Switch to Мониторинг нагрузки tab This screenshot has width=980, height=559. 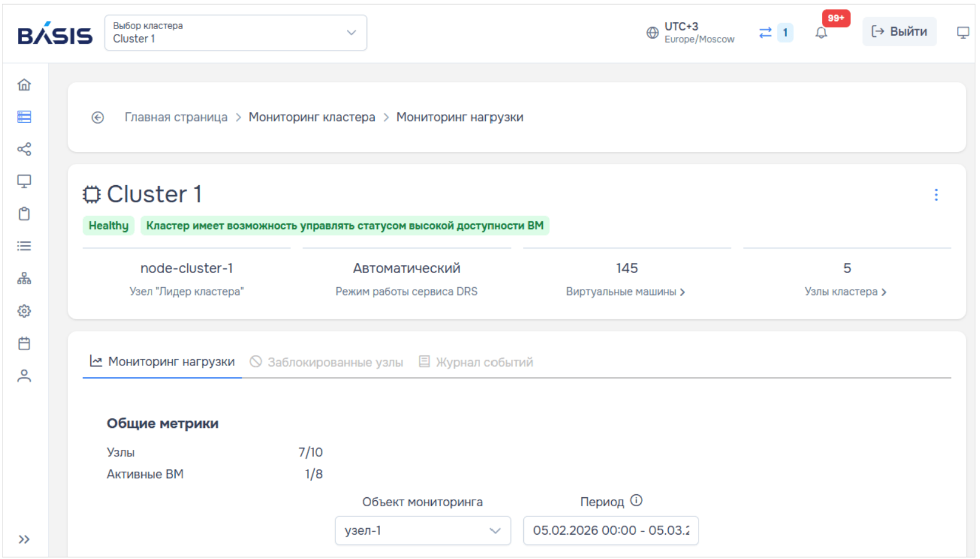click(x=162, y=361)
